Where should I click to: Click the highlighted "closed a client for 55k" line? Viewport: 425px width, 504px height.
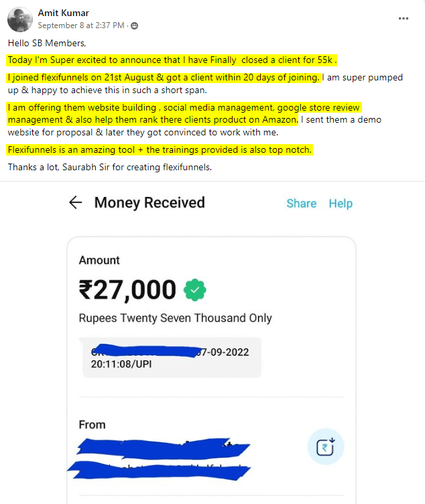point(172,59)
